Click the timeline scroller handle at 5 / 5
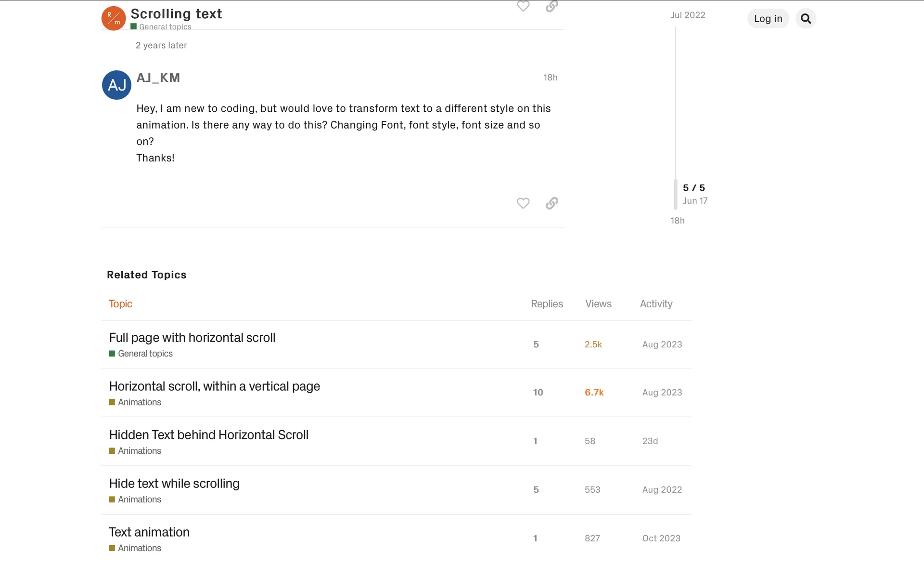 (676, 194)
